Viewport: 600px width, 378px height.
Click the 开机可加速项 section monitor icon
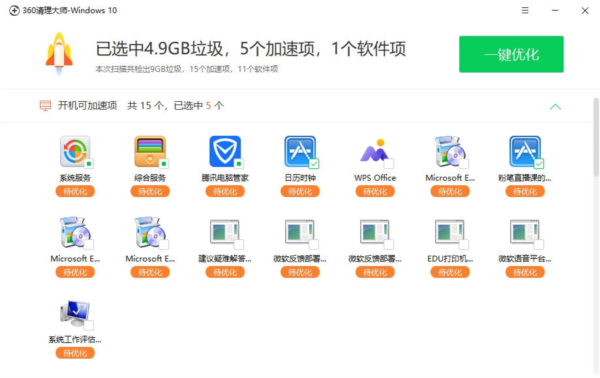[45, 106]
